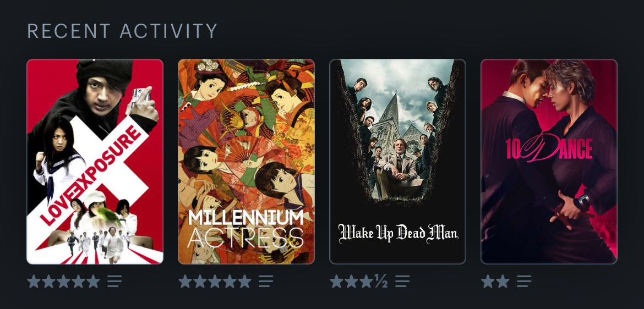Open the Love Exposure poster
The image size is (644, 309).
(95, 162)
